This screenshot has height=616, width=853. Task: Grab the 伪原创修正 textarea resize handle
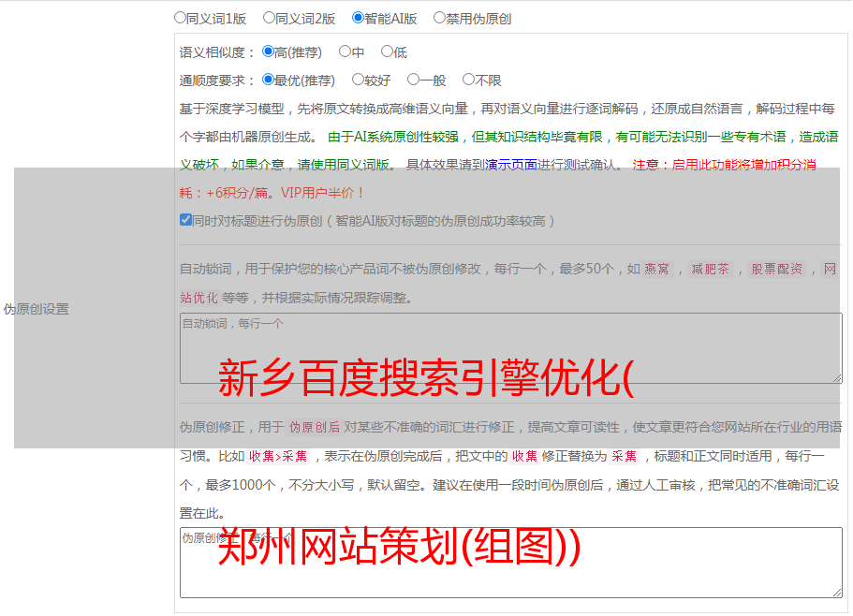pos(837,593)
